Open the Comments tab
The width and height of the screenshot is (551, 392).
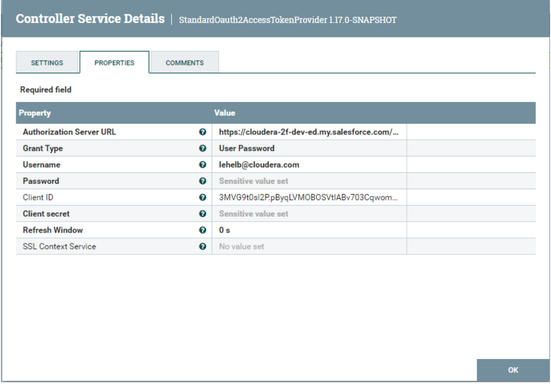(x=185, y=63)
